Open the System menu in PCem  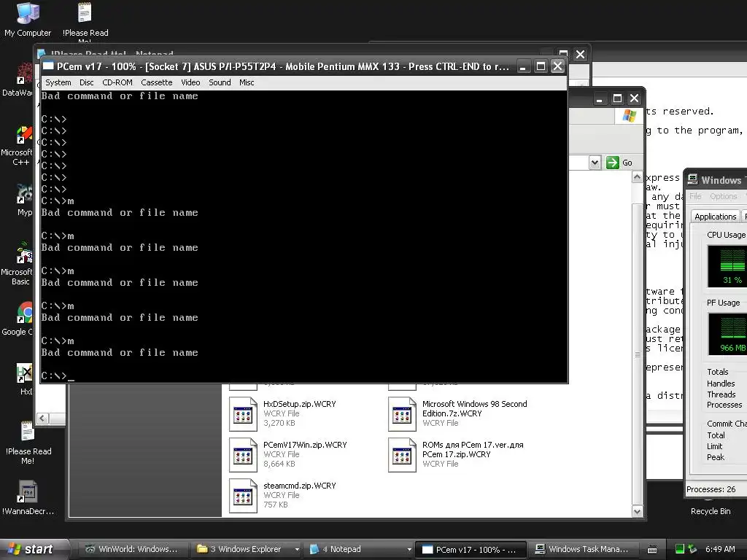(58, 82)
